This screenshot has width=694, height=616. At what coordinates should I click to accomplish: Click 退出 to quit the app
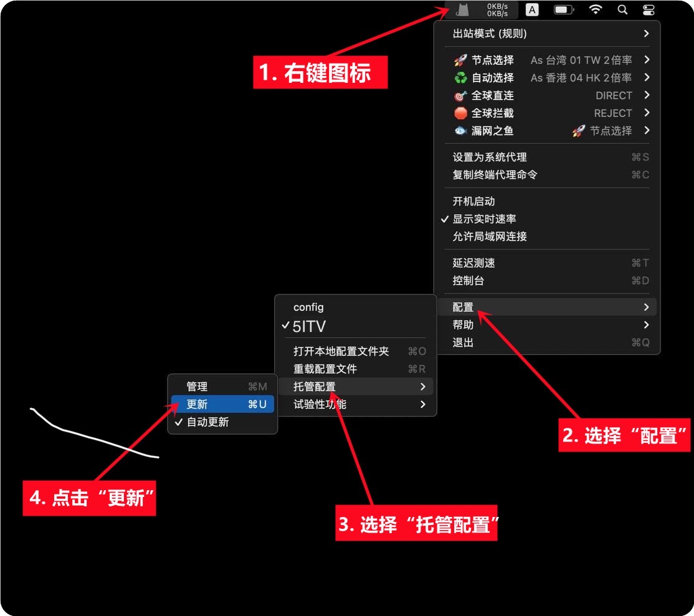(463, 343)
